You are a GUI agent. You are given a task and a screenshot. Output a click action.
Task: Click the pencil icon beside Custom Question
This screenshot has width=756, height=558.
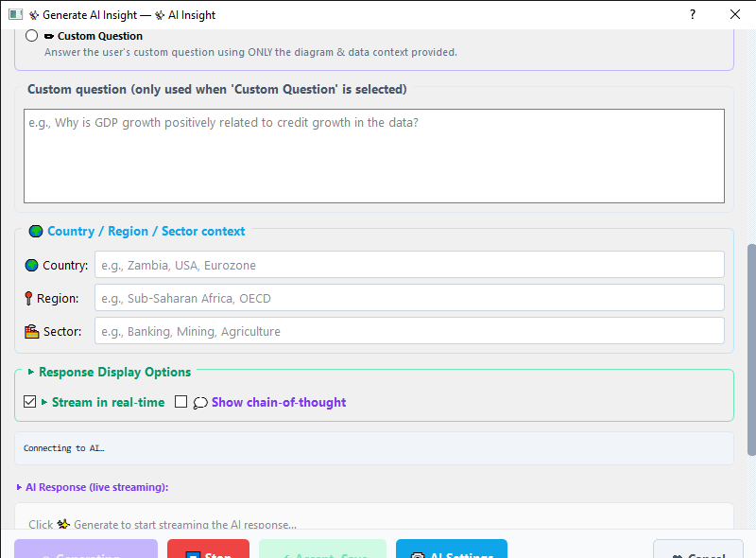[x=49, y=36]
